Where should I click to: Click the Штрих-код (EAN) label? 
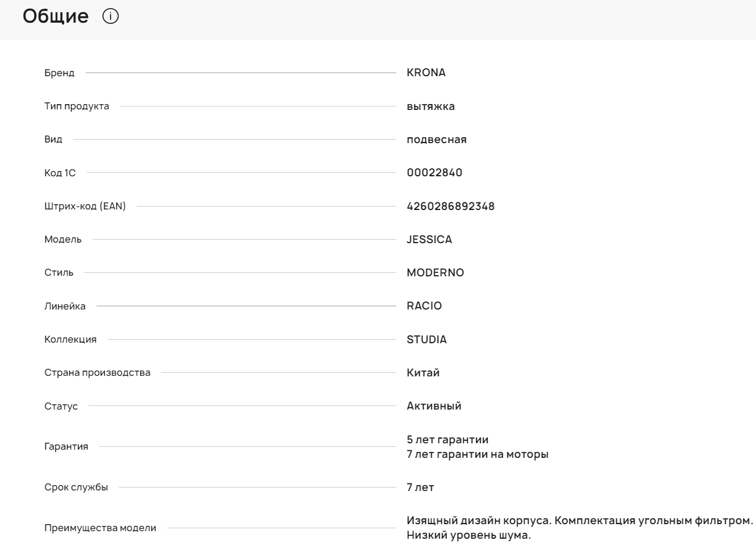pyautogui.click(x=85, y=207)
